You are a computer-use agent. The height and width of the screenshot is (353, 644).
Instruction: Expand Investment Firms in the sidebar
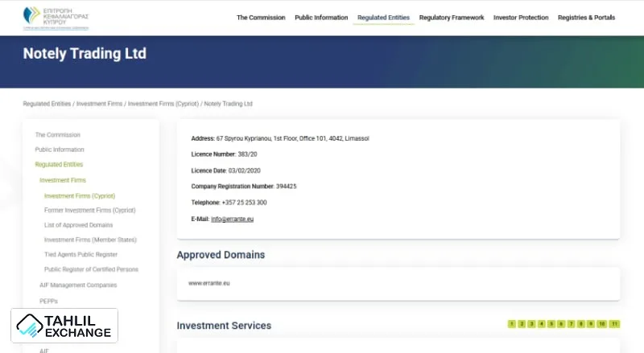tap(63, 180)
